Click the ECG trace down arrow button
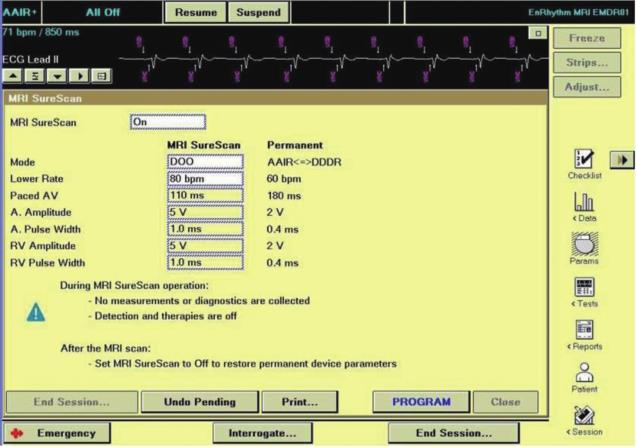Viewport: 636px width, 447px height. pos(59,76)
